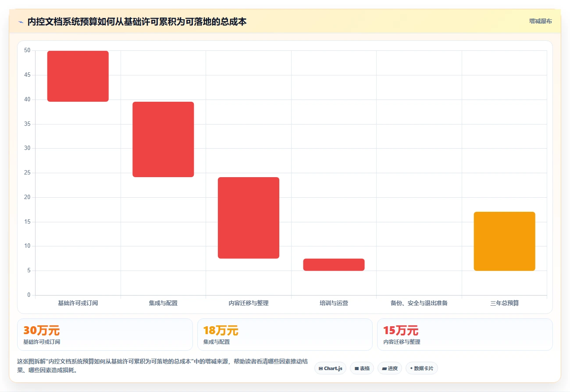Click the 备份、安全与退出准备 axis label
570x392 pixels.
[x=419, y=303]
